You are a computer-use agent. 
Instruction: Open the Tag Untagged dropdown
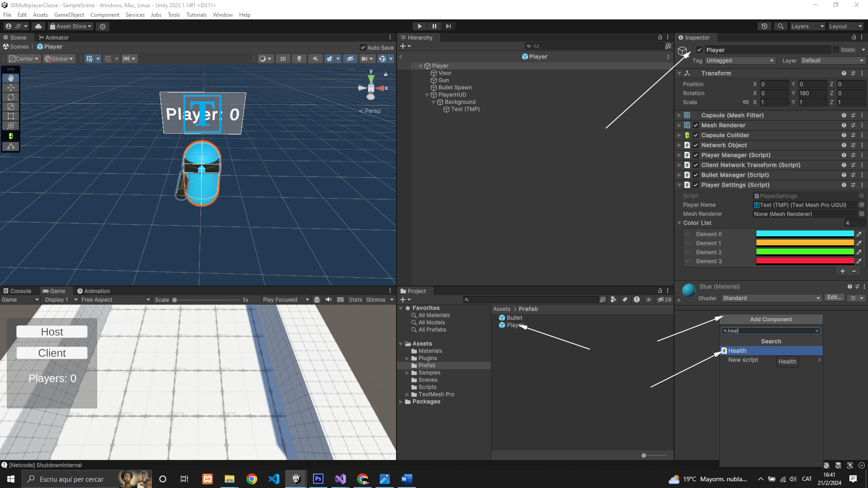pos(740,61)
